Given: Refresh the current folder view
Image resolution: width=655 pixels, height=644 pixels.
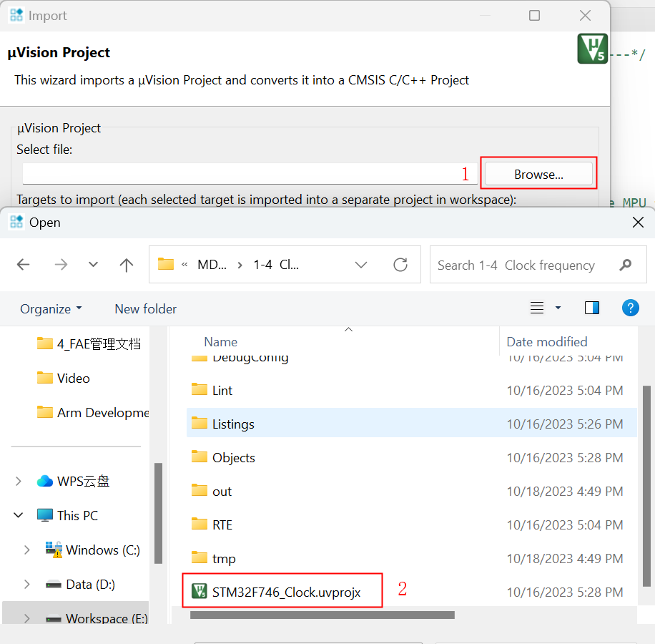Looking at the screenshot, I should [x=400, y=265].
